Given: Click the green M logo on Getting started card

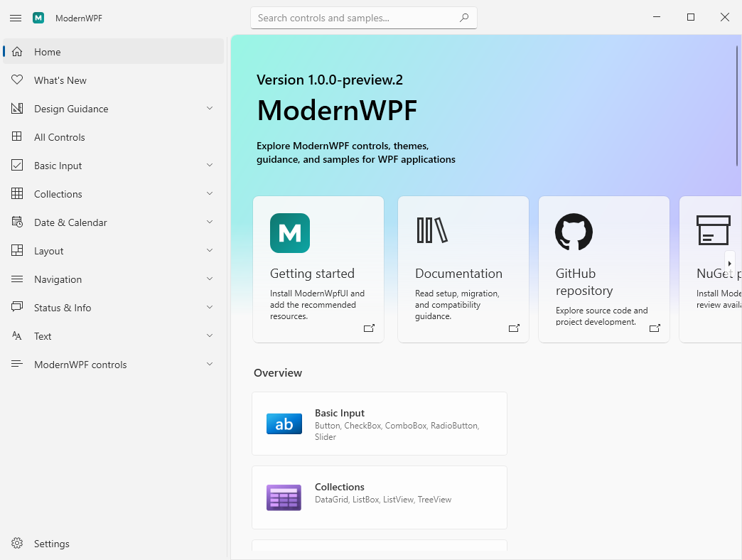Looking at the screenshot, I should [x=290, y=233].
